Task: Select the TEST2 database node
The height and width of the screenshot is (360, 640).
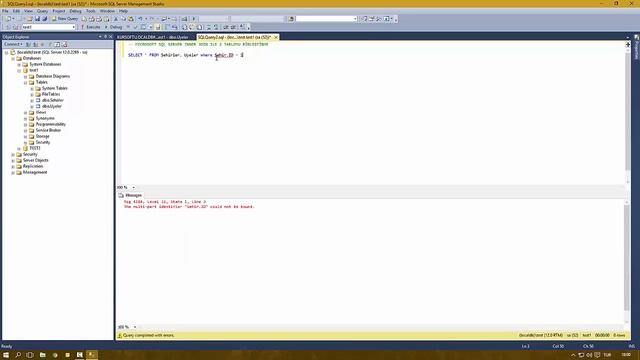Action: tap(35, 148)
